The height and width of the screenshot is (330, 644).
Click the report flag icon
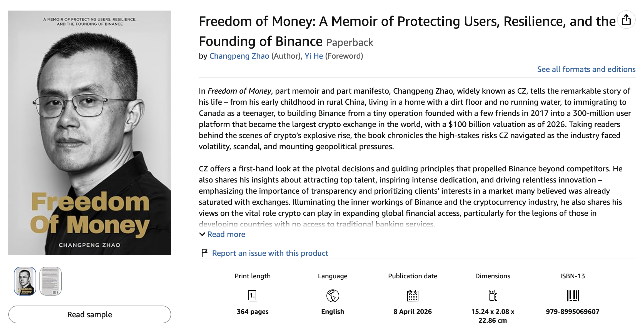[x=204, y=252]
